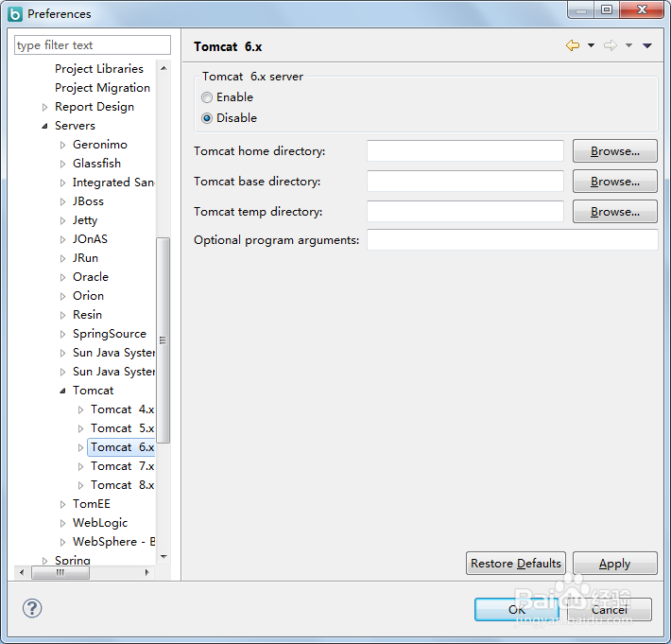The height and width of the screenshot is (644, 671).
Task: Click the tree scroll right arrow
Action: (147, 572)
